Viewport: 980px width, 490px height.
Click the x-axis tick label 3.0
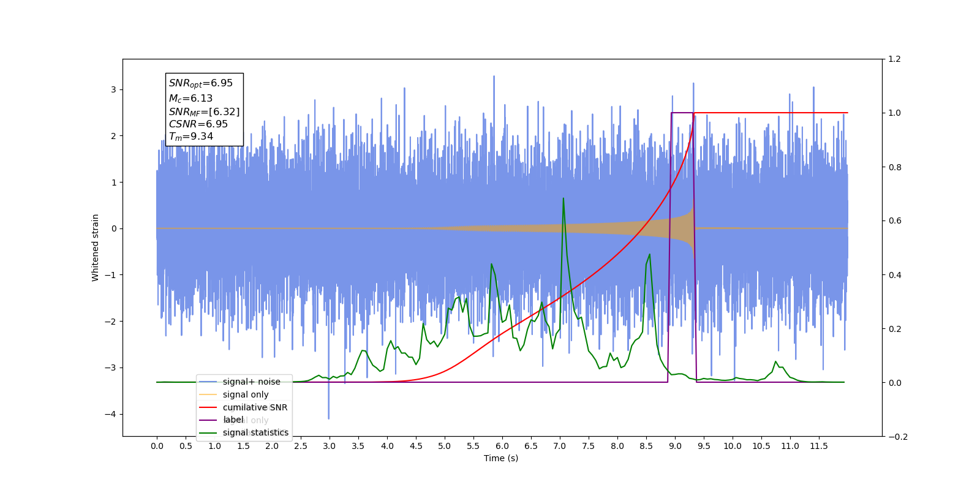pos(330,446)
